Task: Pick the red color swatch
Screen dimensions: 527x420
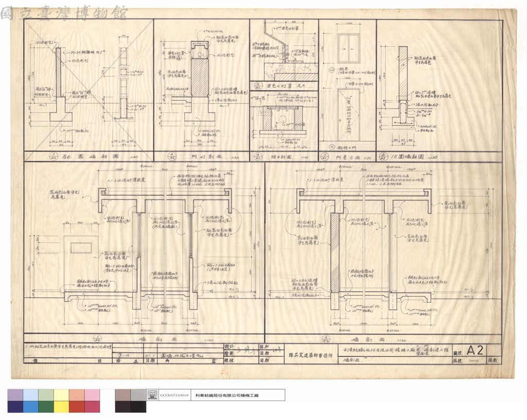Action: [77, 407]
